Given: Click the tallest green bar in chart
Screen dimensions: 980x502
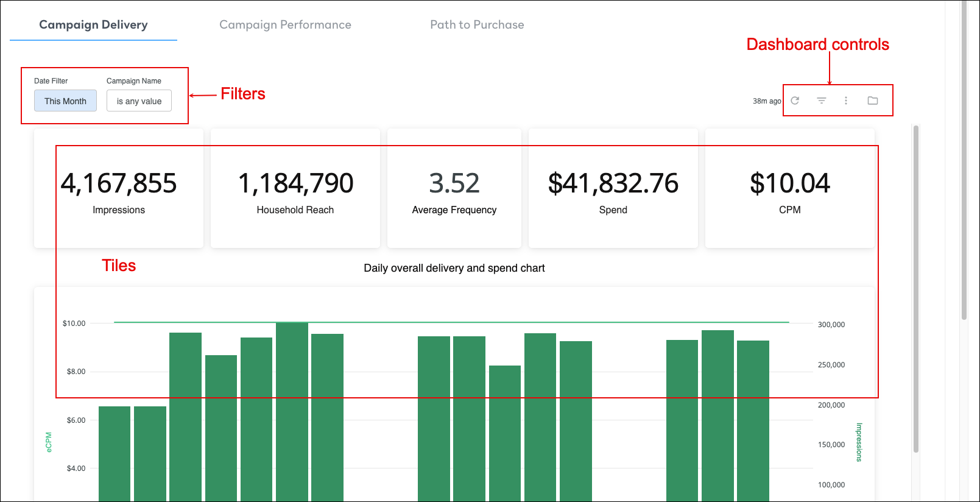Looking at the screenshot, I should (x=292, y=412).
